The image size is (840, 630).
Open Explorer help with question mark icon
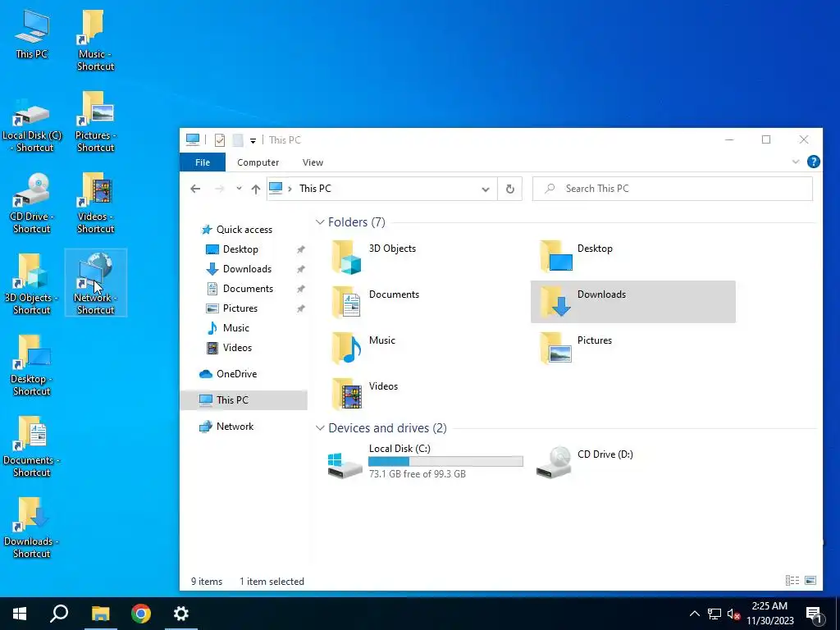click(813, 162)
